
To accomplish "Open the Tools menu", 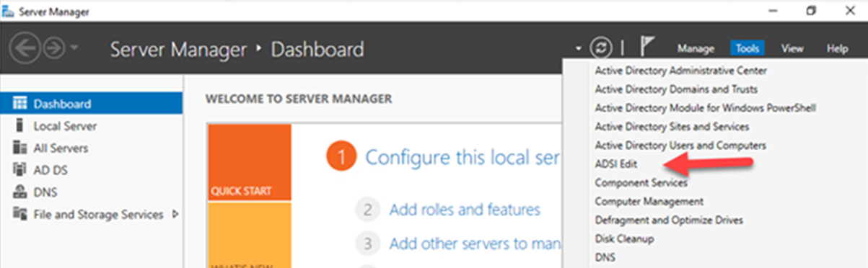I will pos(748,49).
